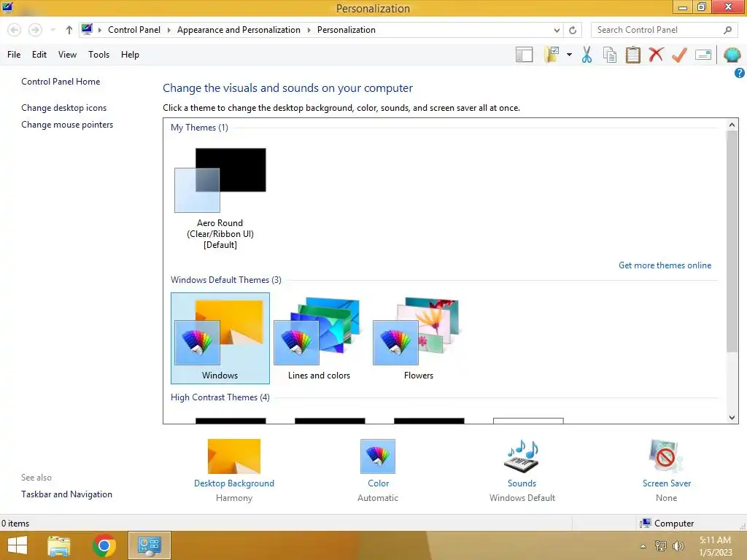Open the recent locations dropdown arrow

tap(53, 30)
